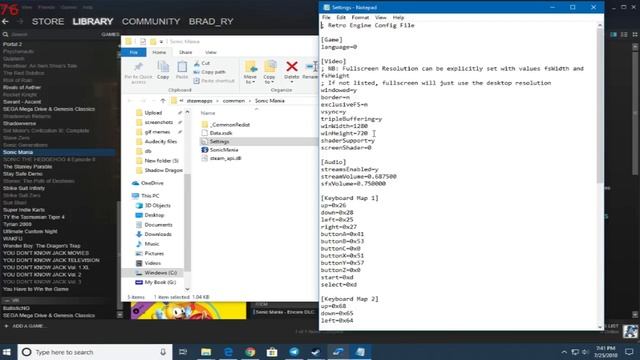Click Pin to Quick access in Explorer ribbon
This screenshot has width=640, height=360.
[x=138, y=73]
